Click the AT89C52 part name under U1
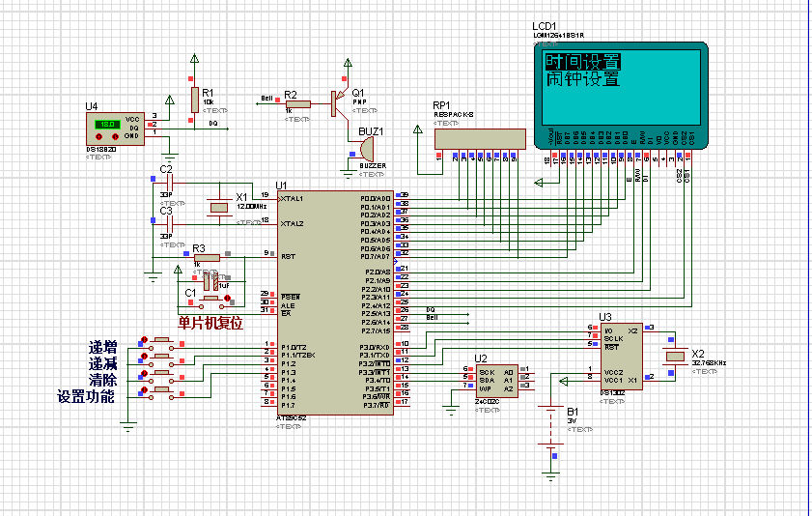Image resolution: width=812 pixels, height=516 pixels. point(291,418)
